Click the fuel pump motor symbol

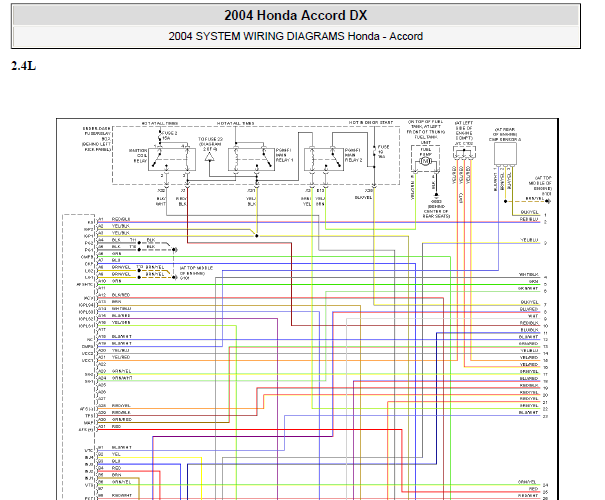click(x=425, y=161)
